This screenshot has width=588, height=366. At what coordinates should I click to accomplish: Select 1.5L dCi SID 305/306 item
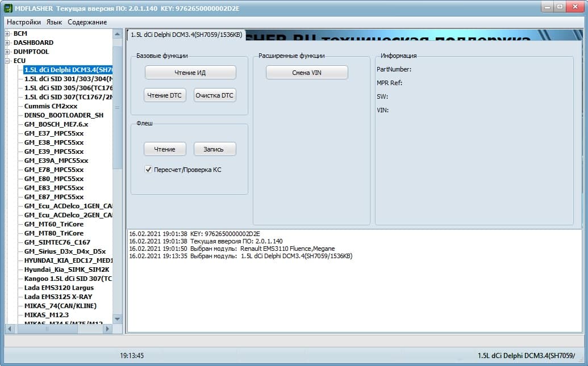68,87
